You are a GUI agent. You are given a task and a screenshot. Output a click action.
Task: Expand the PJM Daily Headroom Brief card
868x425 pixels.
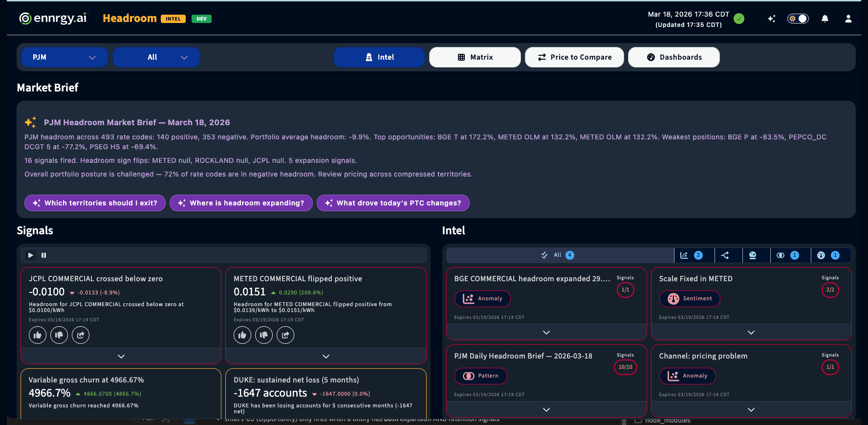pos(546,409)
